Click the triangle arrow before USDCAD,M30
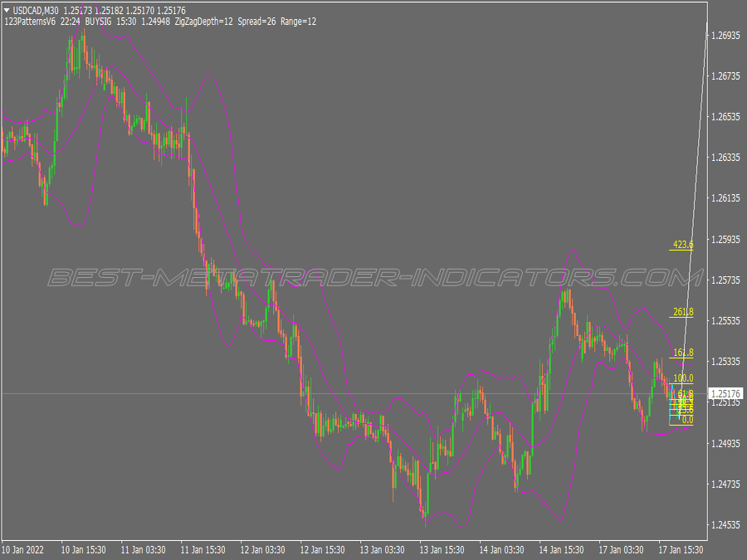747x560 pixels. click(7, 10)
